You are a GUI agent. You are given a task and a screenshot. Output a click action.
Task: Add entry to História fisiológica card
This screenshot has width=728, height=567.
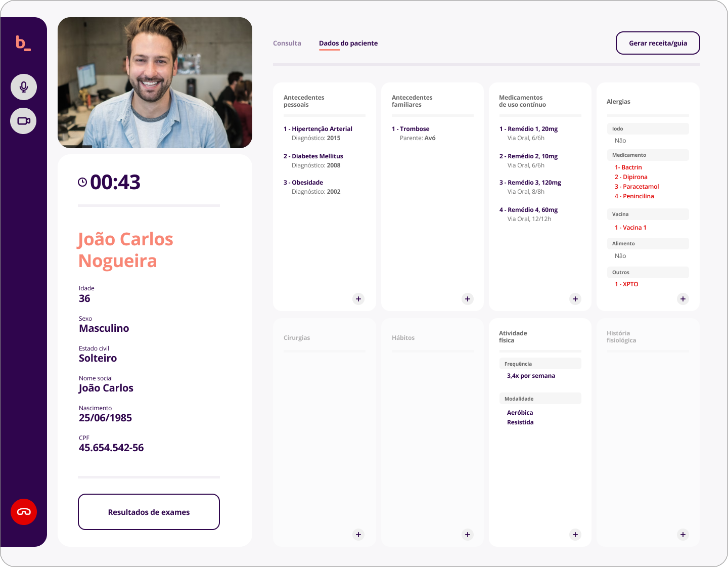click(683, 535)
